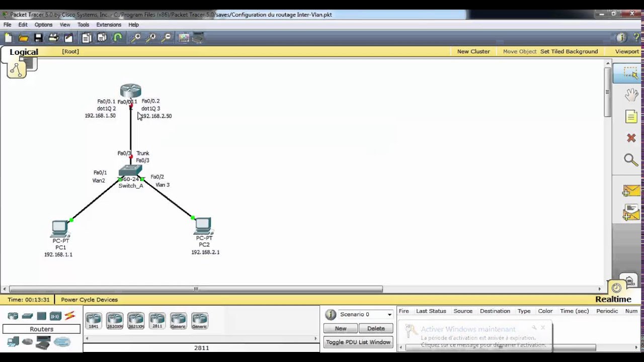The width and height of the screenshot is (644, 362).
Task: Pick the 2620XM router model
Action: (115, 320)
